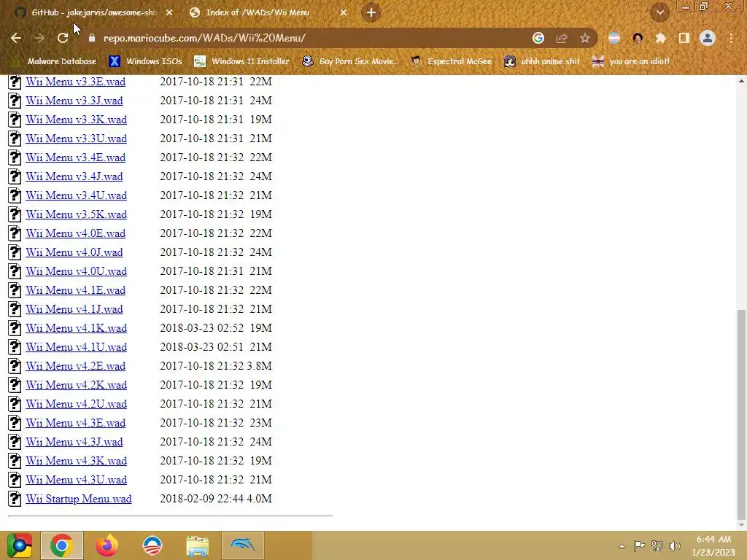Click scrollbar up arrow
747x560 pixels.
tap(741, 82)
